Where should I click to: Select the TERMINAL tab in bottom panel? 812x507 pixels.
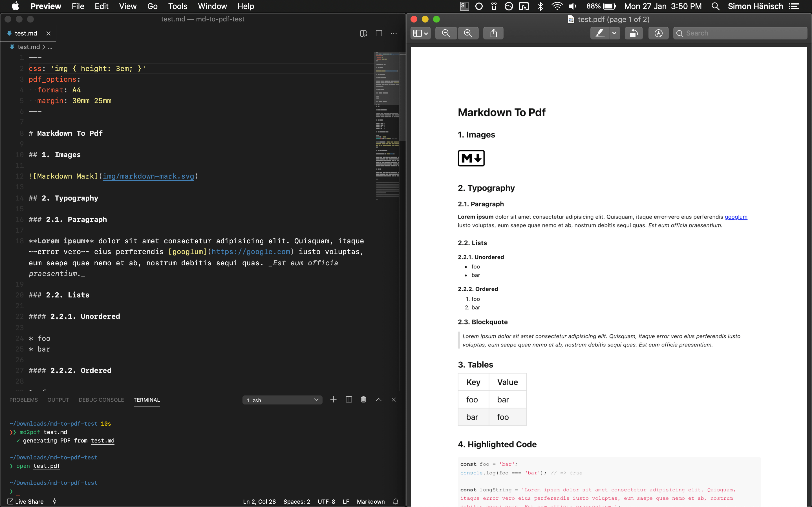click(147, 399)
